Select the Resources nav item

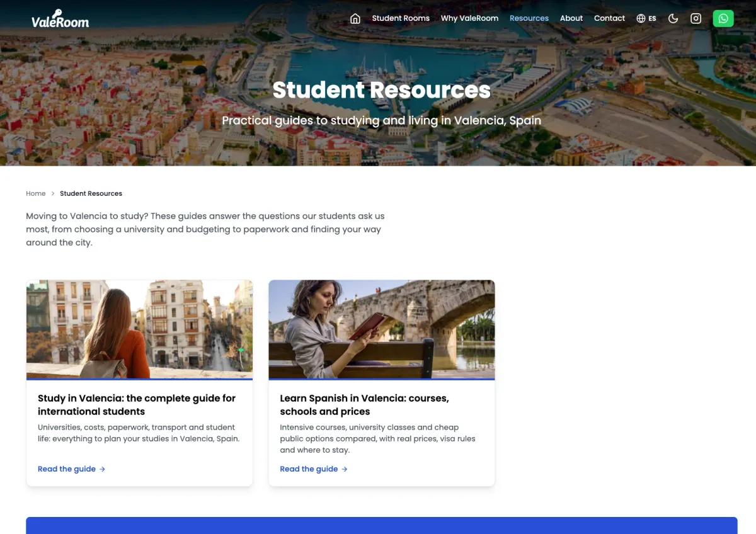(x=529, y=18)
